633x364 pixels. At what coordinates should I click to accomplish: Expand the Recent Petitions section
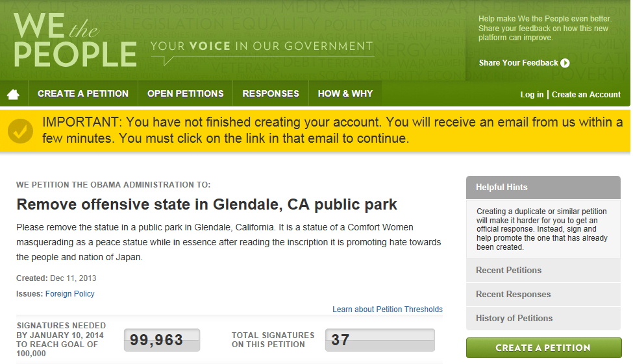tap(543, 271)
